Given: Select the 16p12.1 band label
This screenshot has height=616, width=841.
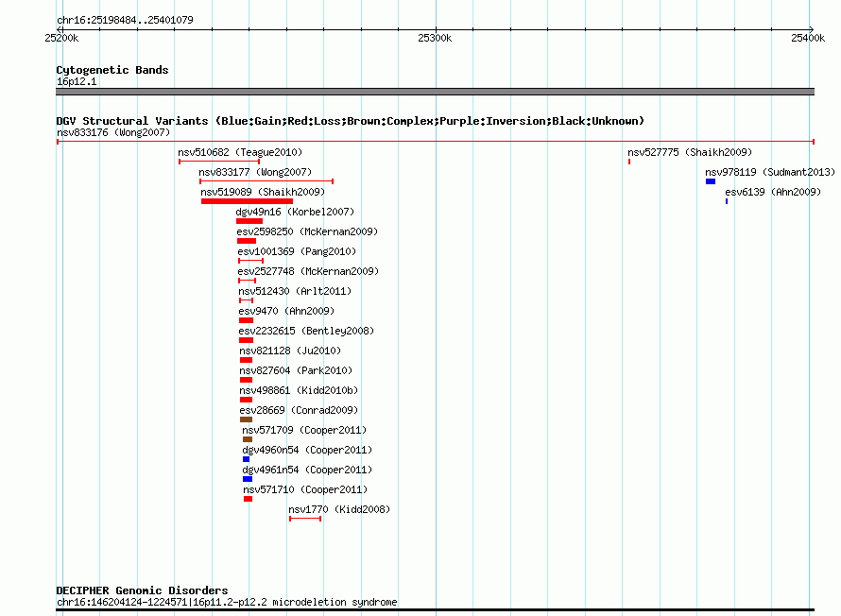Looking at the screenshot, I should (x=77, y=81).
